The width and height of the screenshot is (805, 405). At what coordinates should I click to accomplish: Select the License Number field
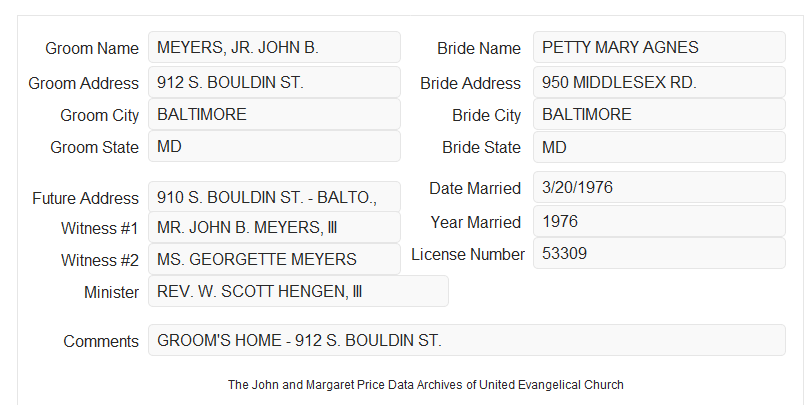click(x=659, y=253)
